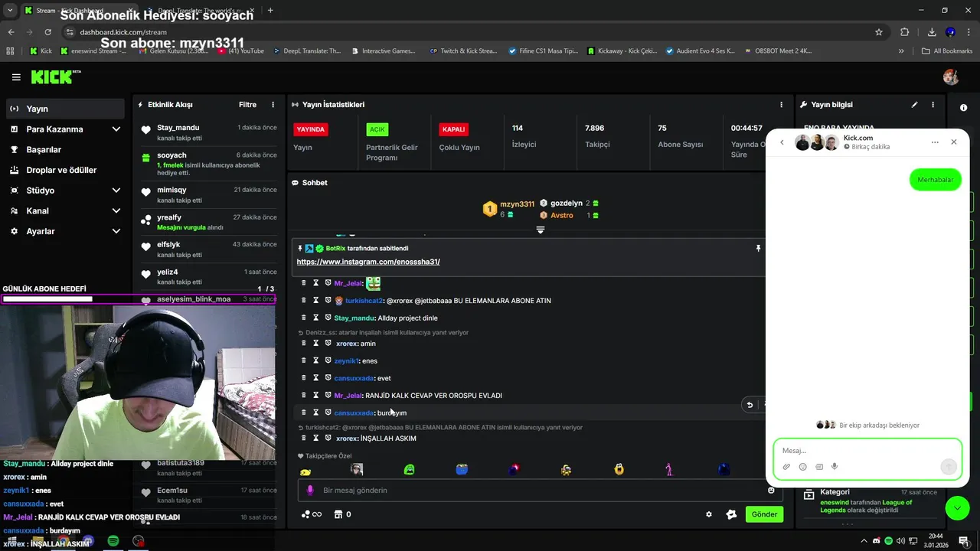Open the pinned instagram.com/enosssha31 link
The height and width of the screenshot is (551, 980).
368,262
